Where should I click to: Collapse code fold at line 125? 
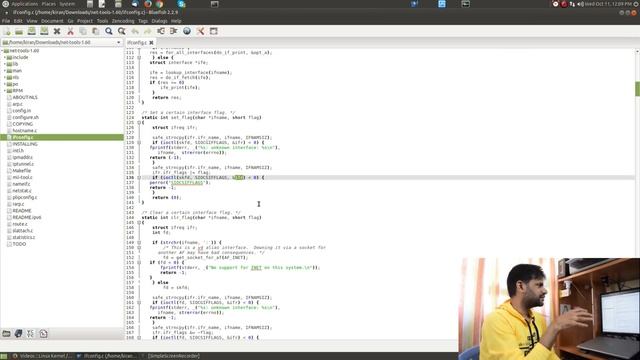click(139, 122)
